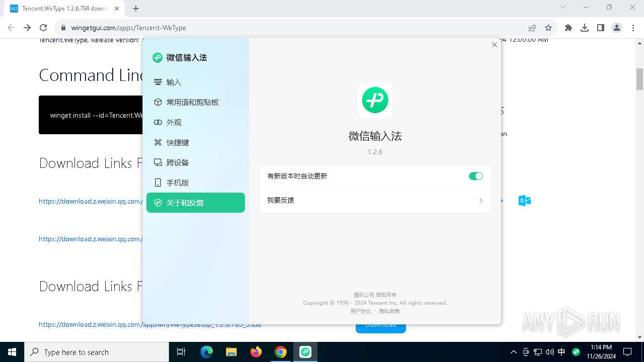Open the Windows Start menu
The image size is (644, 362).
point(12,352)
